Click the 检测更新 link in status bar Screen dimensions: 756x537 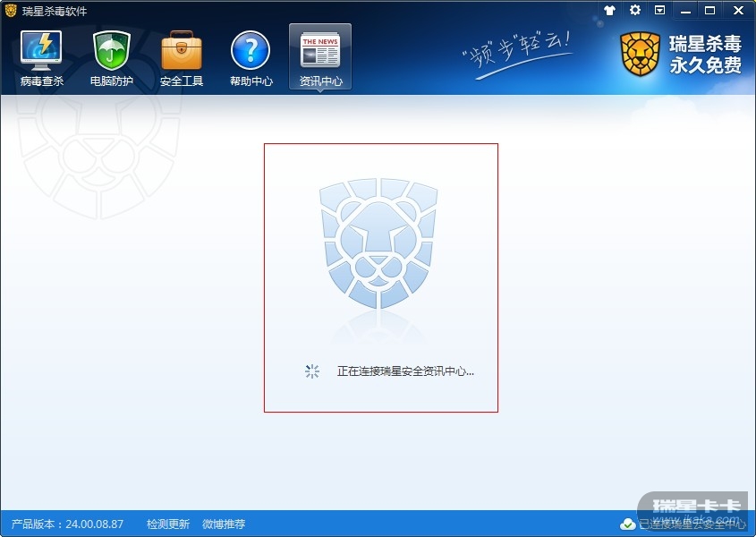tap(168, 524)
